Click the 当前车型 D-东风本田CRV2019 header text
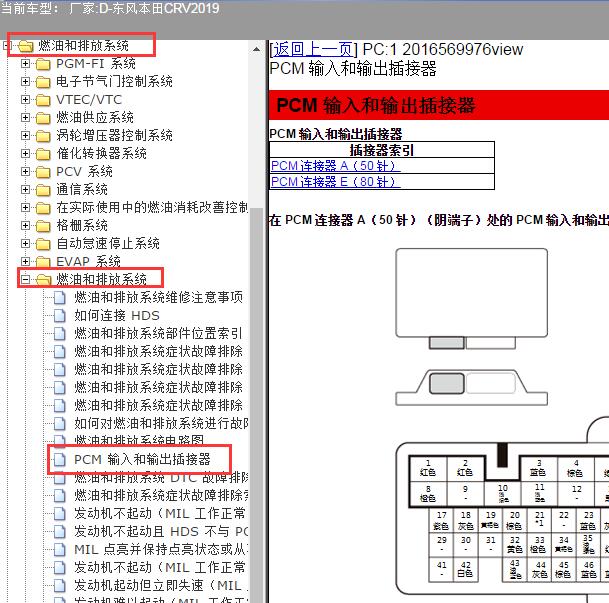 click(x=110, y=8)
